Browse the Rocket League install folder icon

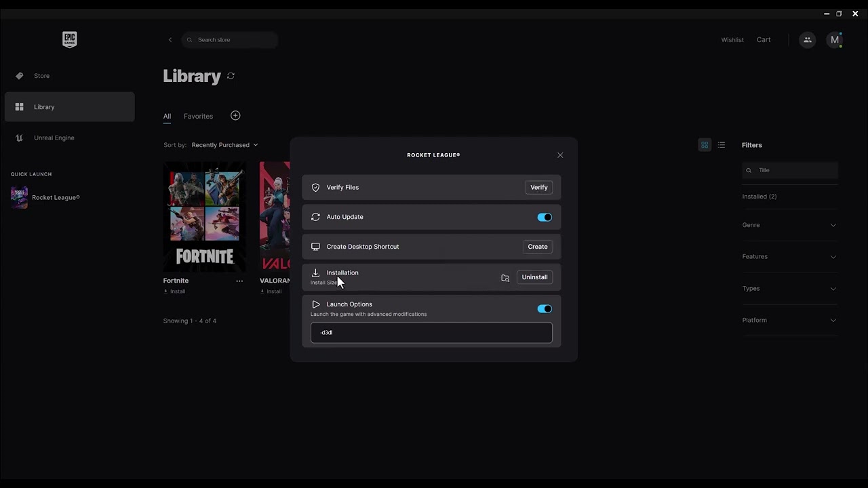point(505,278)
